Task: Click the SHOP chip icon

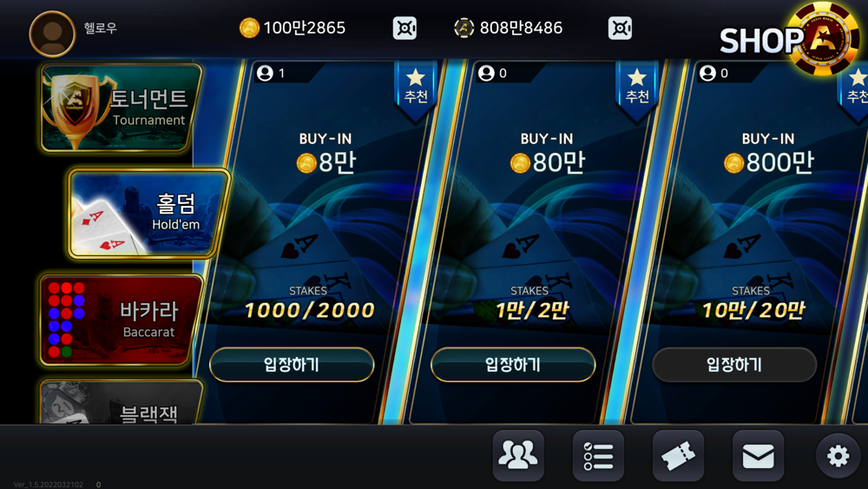Action: click(821, 39)
